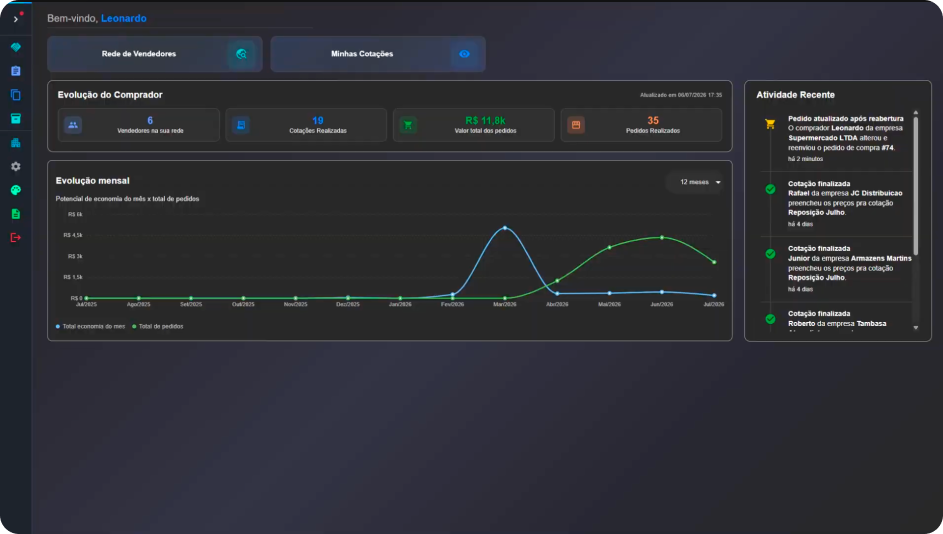Open the company building sidebar icon
This screenshot has height=534, width=943.
[x=16, y=143]
